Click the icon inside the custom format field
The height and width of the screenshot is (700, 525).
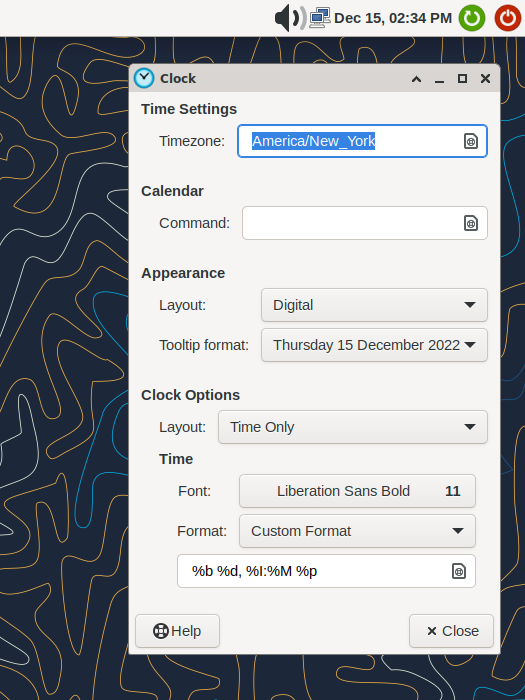pyautogui.click(x=458, y=571)
